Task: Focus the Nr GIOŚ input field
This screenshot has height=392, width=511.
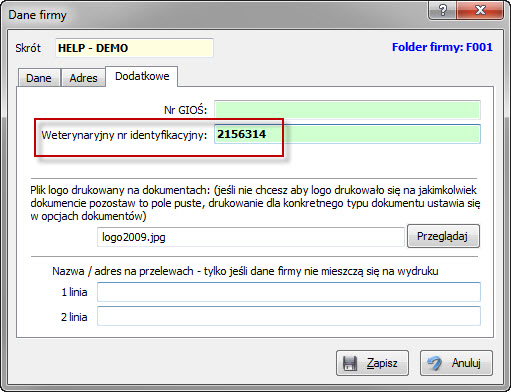Action: [347, 110]
